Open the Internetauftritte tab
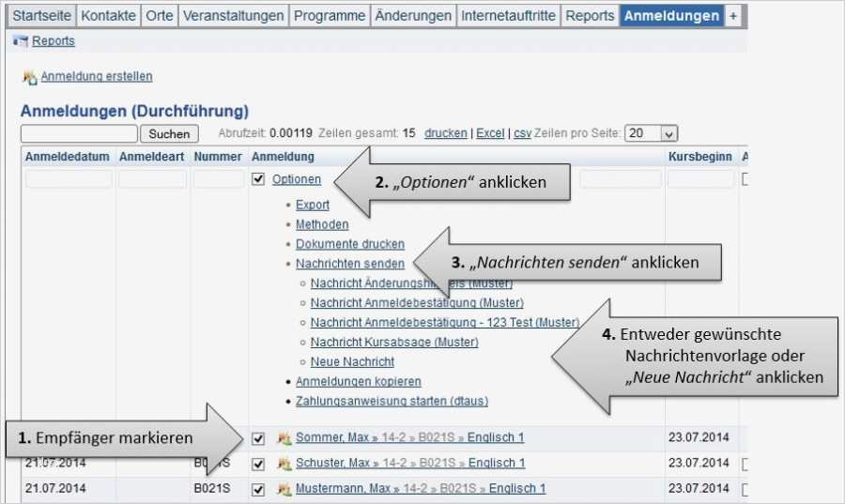 click(508, 16)
